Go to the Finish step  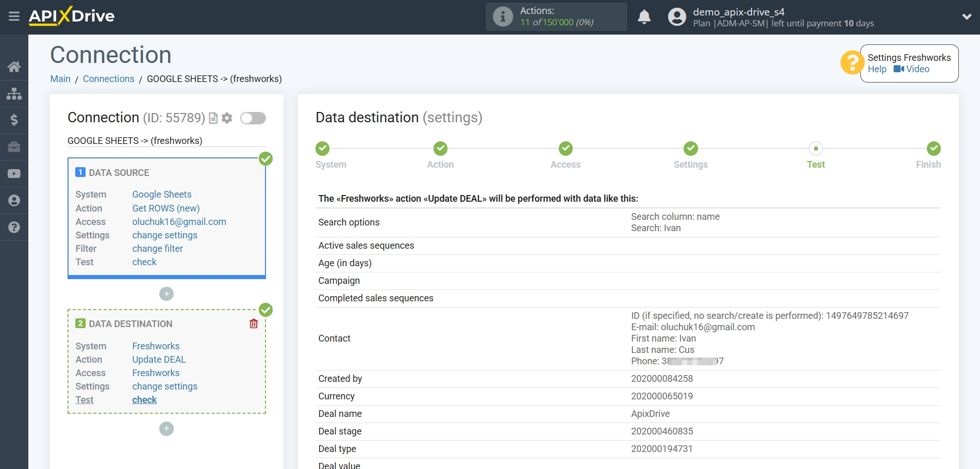[x=934, y=149]
